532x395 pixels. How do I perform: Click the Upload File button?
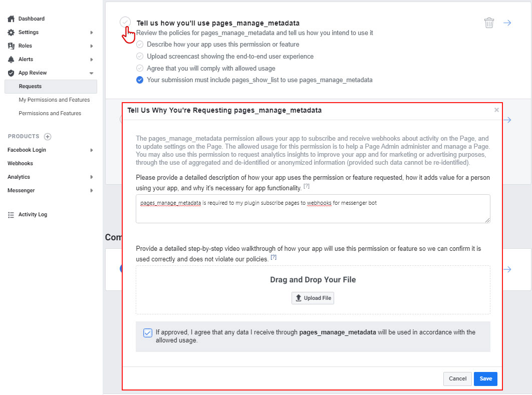pyautogui.click(x=313, y=298)
